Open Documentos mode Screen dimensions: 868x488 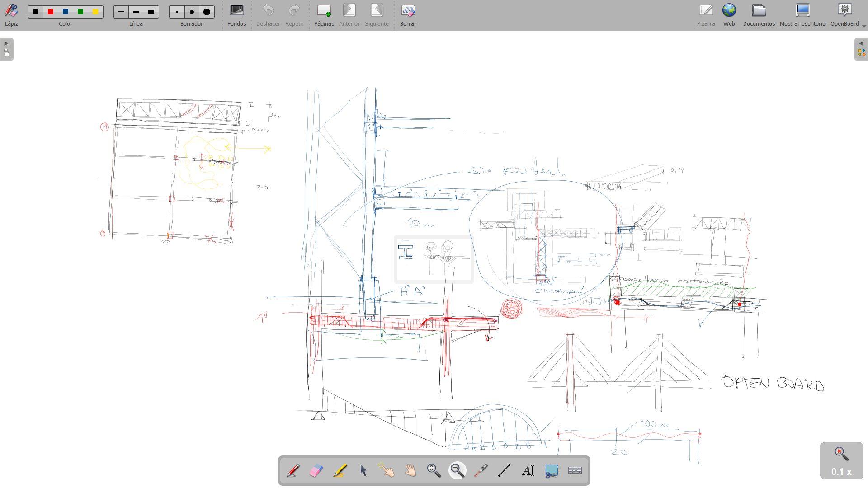pyautogui.click(x=759, y=15)
